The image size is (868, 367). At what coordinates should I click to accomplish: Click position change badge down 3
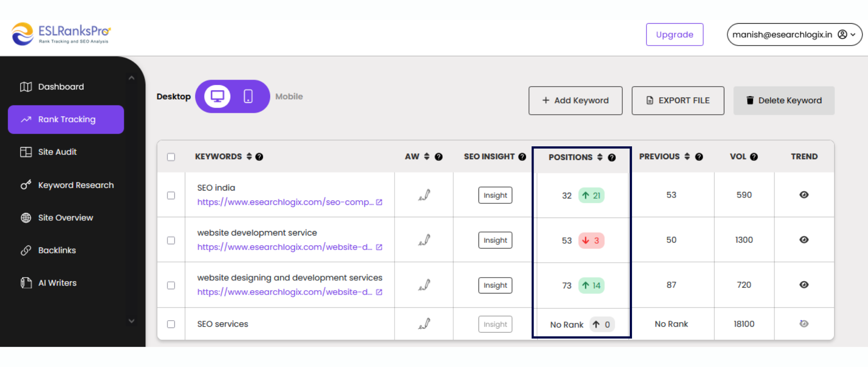pyautogui.click(x=591, y=240)
